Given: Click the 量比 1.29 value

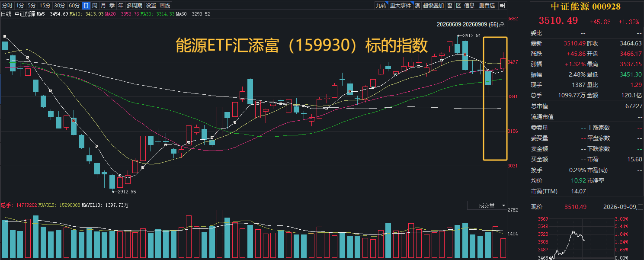Looking at the screenshot, I should tap(637, 85).
